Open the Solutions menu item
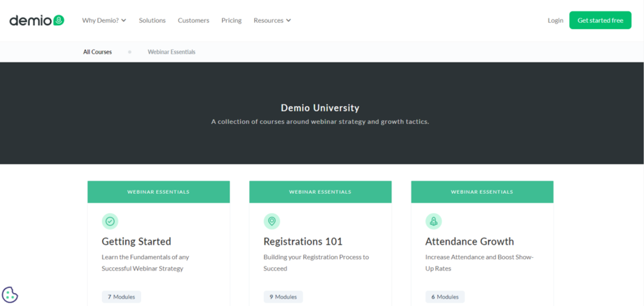Viewport: 644px width, 306px height. 152,20
